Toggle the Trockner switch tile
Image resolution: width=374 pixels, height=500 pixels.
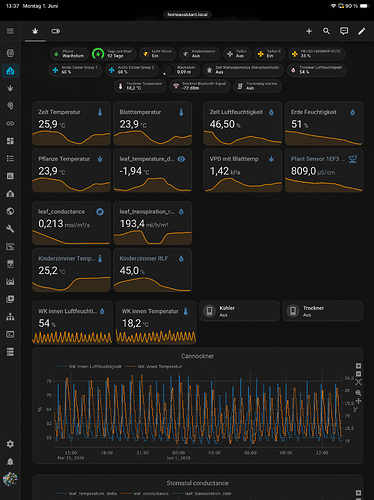point(323,311)
